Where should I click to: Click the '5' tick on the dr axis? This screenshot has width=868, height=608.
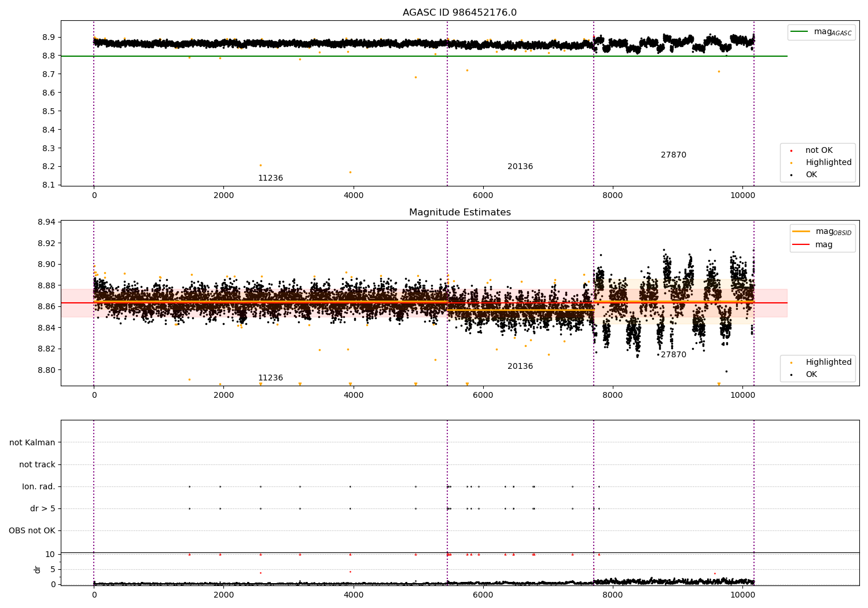[x=53, y=569]
